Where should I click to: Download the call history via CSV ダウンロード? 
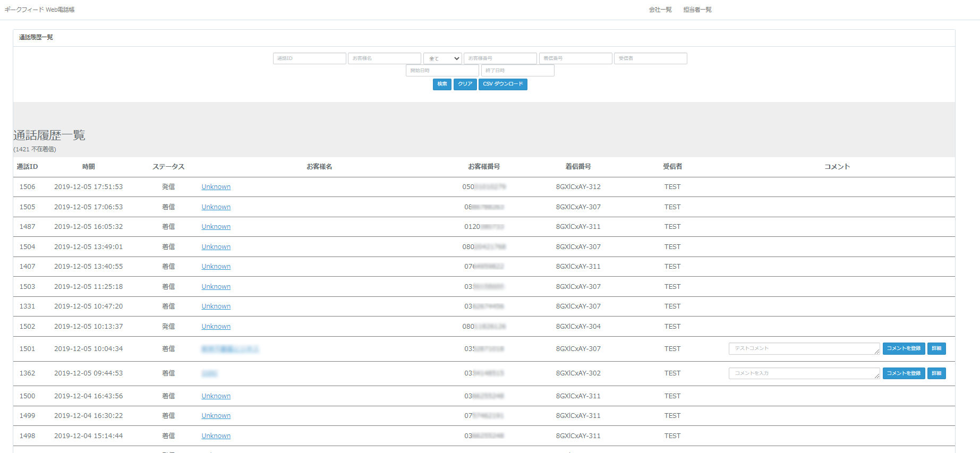pos(502,84)
